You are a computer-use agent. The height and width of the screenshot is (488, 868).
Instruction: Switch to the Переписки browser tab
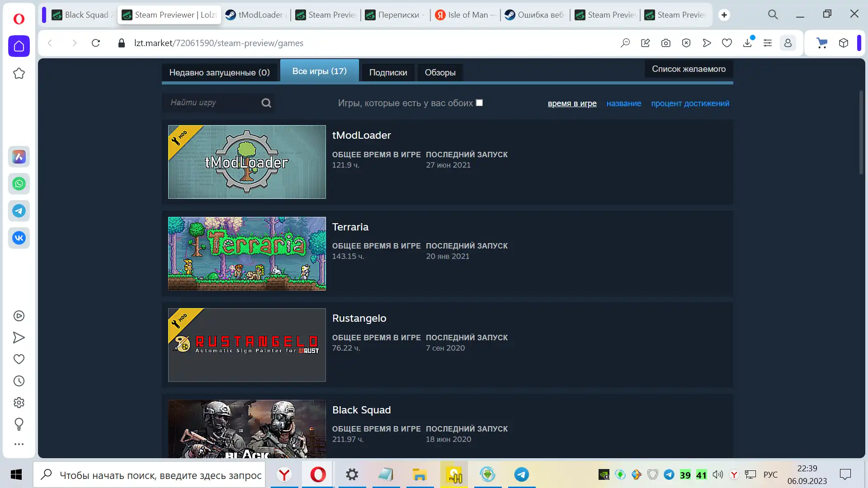[x=395, y=15]
